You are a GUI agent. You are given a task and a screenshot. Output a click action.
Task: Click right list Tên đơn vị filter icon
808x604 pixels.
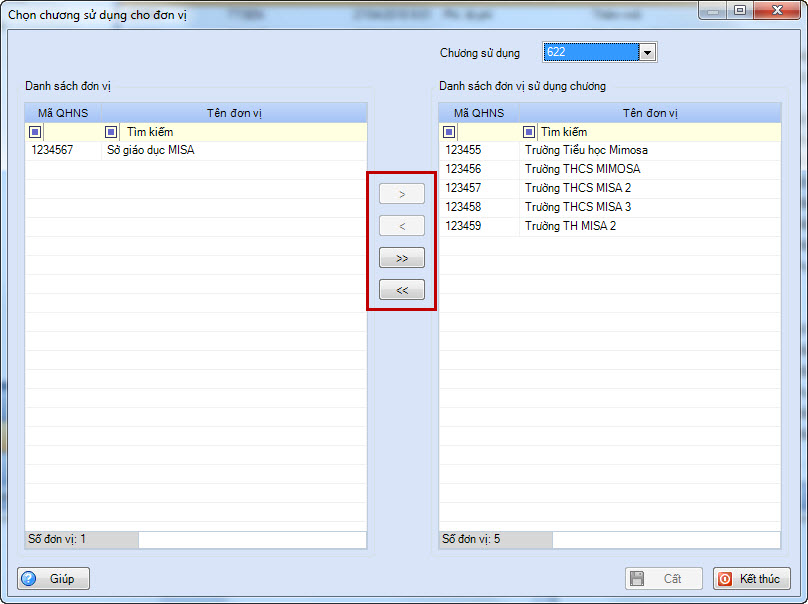click(528, 132)
